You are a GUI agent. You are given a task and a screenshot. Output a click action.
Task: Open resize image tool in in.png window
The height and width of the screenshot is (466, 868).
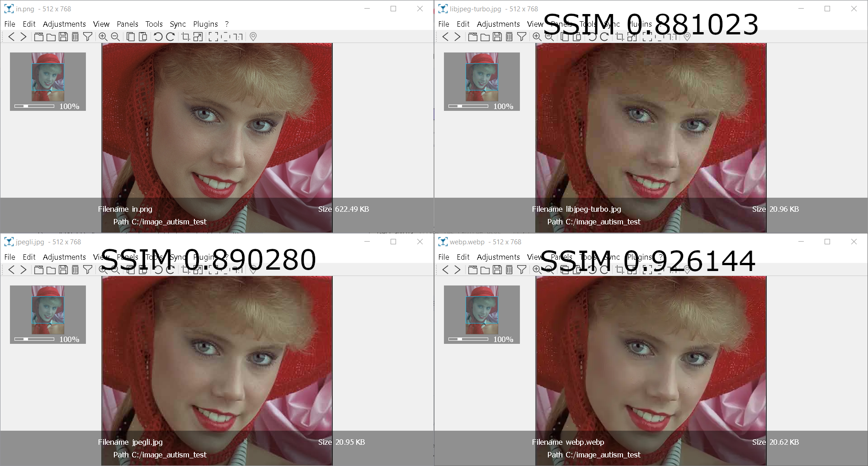click(x=198, y=37)
